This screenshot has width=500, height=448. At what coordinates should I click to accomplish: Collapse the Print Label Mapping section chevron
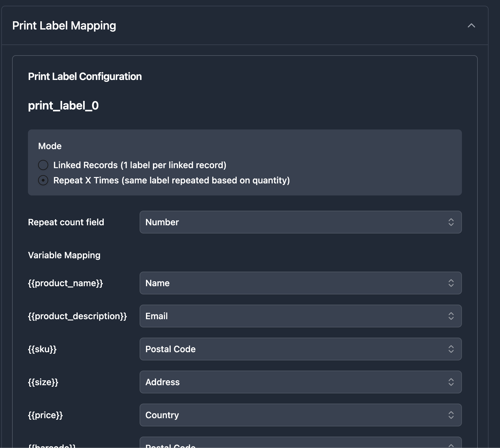tap(471, 26)
